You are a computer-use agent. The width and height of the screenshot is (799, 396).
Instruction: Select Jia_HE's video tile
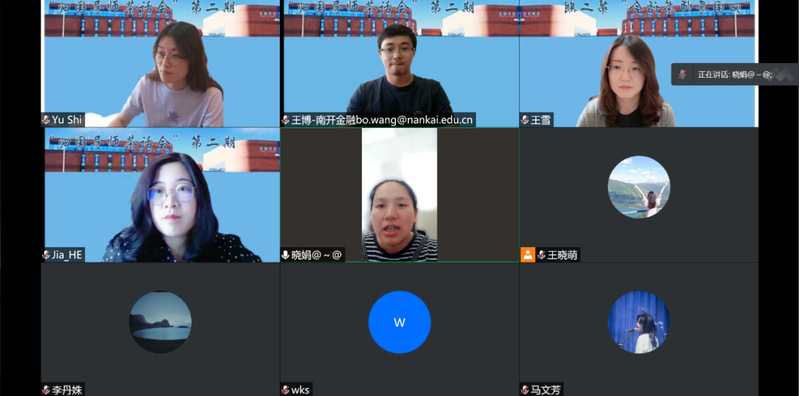tap(161, 195)
